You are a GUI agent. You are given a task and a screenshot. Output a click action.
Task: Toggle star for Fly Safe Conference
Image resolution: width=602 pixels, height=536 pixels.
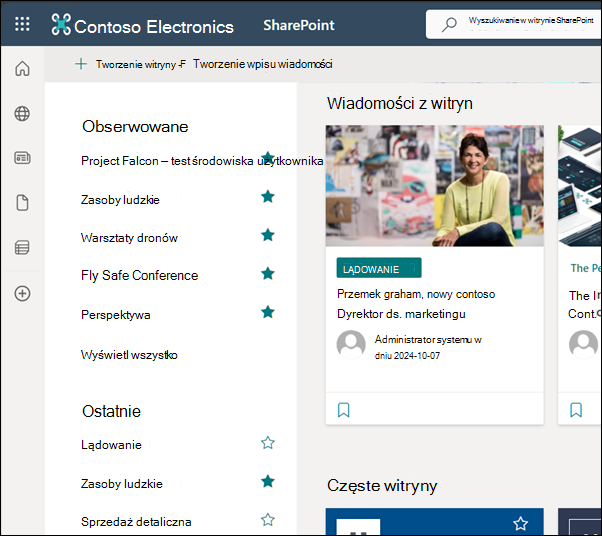tap(268, 273)
